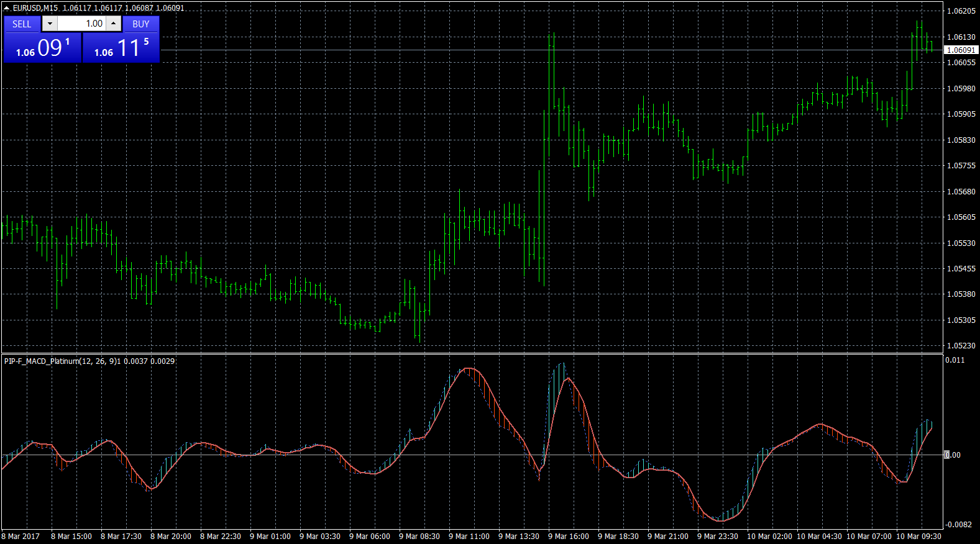Viewport: 980px width, 544px height.
Task: Click the 9 Mar 11:00 time label
Action: 469,536
